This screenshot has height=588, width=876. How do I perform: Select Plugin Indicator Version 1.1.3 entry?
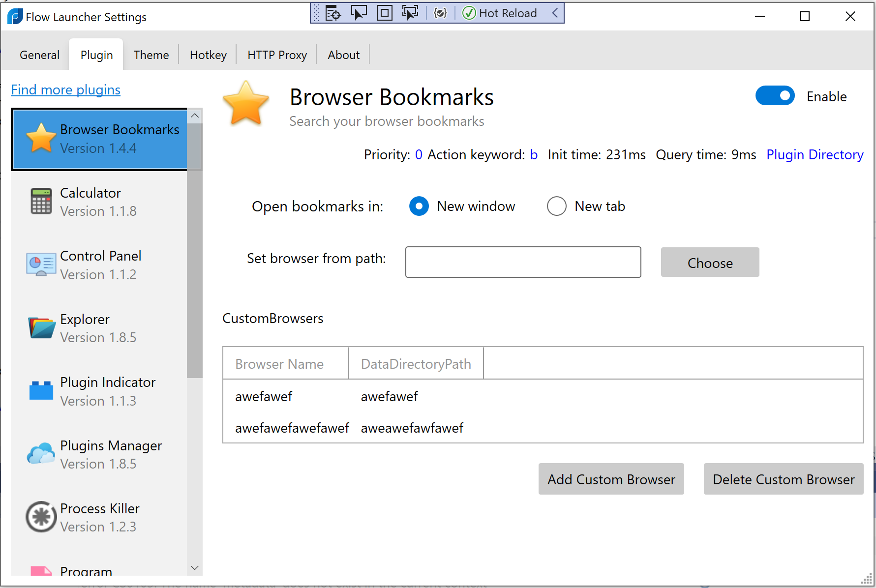(99, 391)
